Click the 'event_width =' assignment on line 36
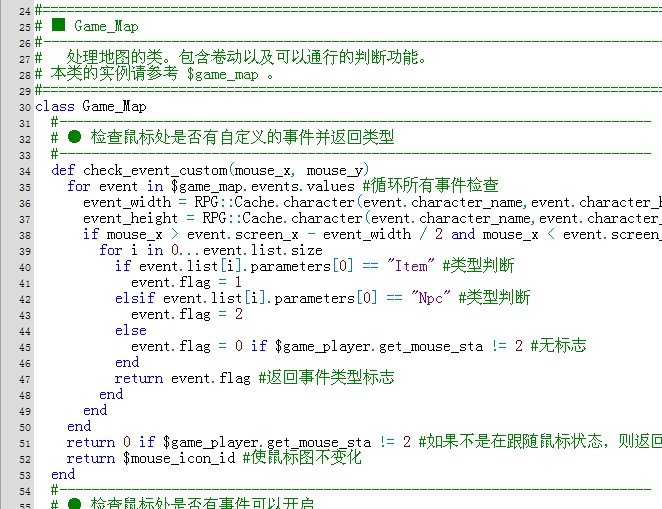 point(372,203)
